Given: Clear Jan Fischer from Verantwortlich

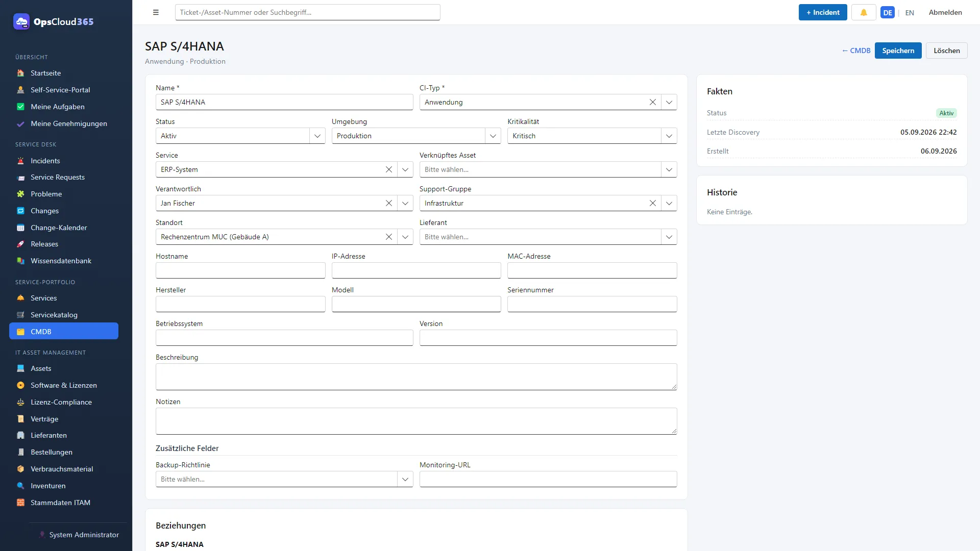Looking at the screenshot, I should (x=388, y=203).
